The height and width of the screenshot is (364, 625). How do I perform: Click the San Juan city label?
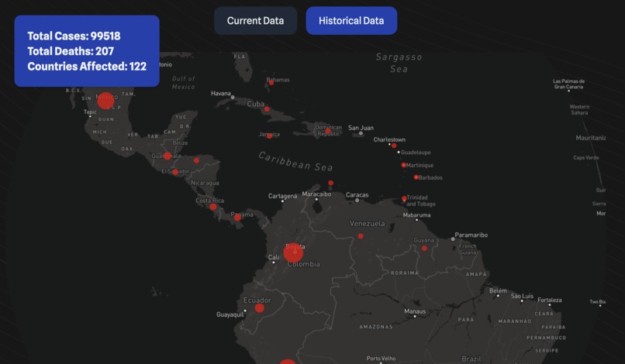coord(361,128)
